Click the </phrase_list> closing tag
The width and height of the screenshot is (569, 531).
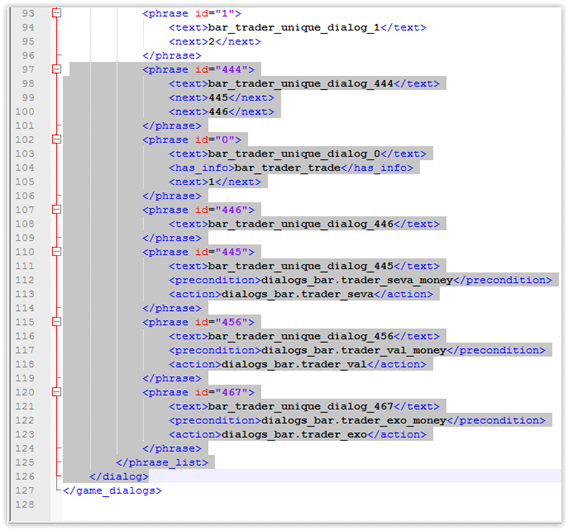click(162, 462)
